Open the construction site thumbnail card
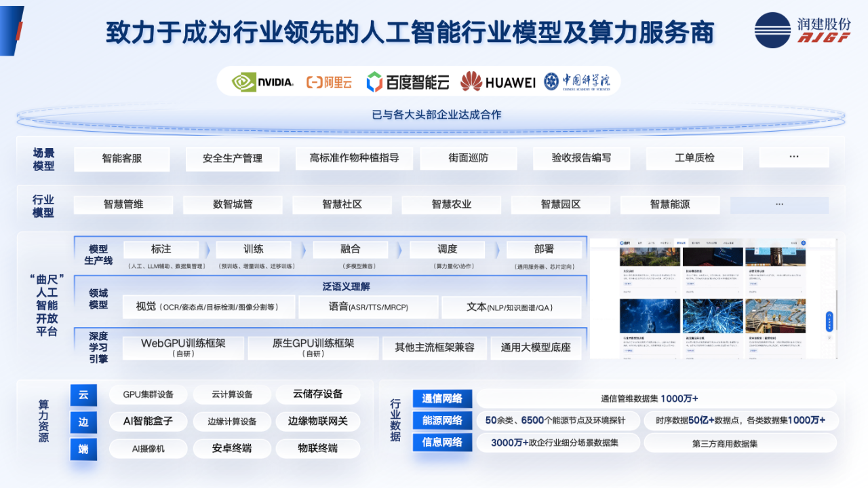The image size is (868, 488). 775,316
